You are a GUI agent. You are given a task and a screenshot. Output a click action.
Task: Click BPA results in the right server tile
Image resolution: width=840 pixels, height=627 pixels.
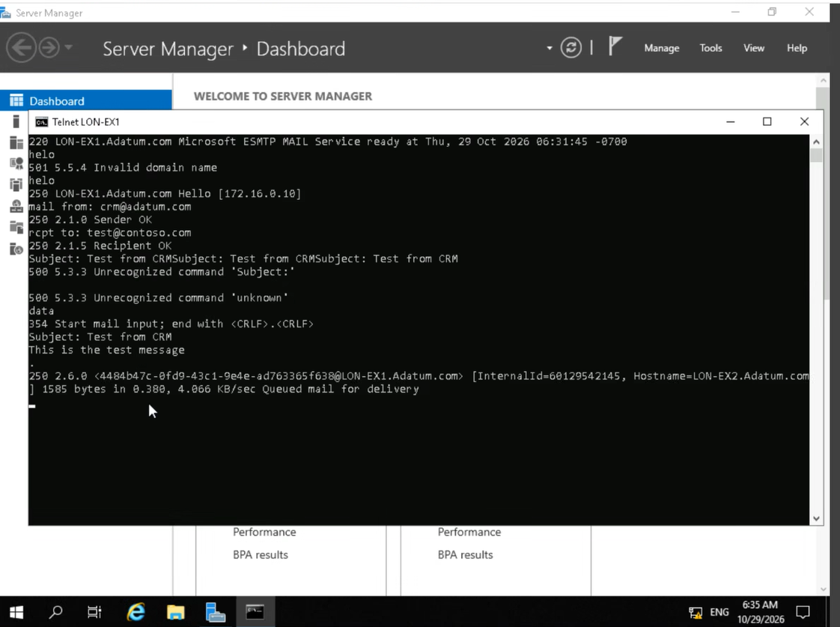(465, 554)
